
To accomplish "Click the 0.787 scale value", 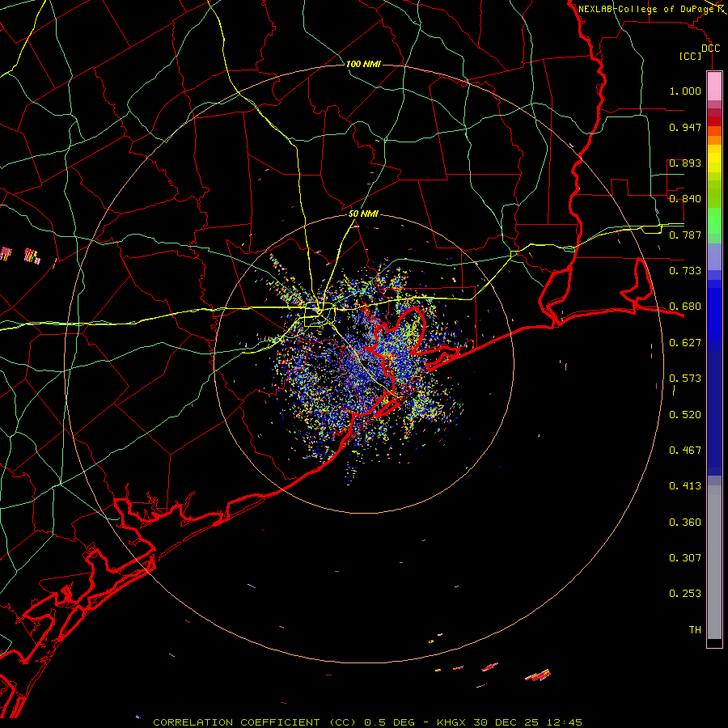I will pyautogui.click(x=685, y=235).
